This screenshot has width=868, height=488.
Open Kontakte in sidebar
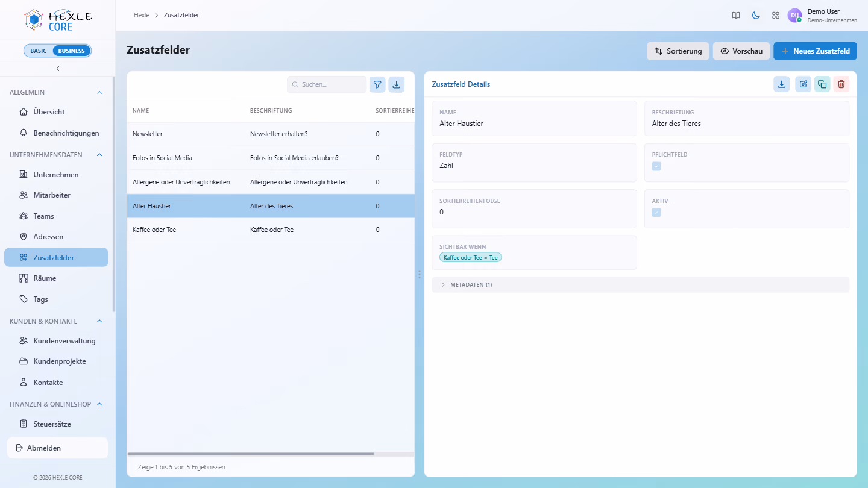(x=56, y=383)
